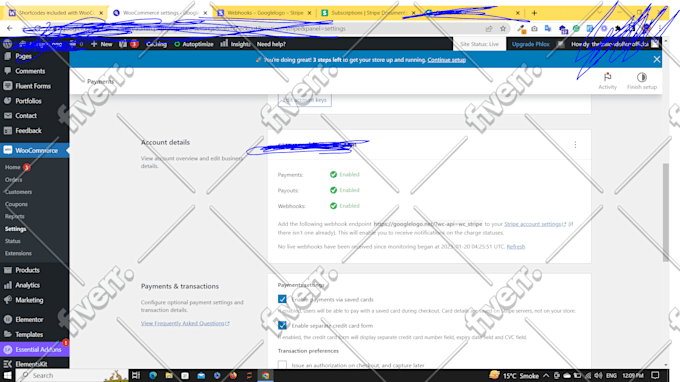680x382 pixels.
Task: Open WooCommerce Extensions submenu
Action: 18,253
